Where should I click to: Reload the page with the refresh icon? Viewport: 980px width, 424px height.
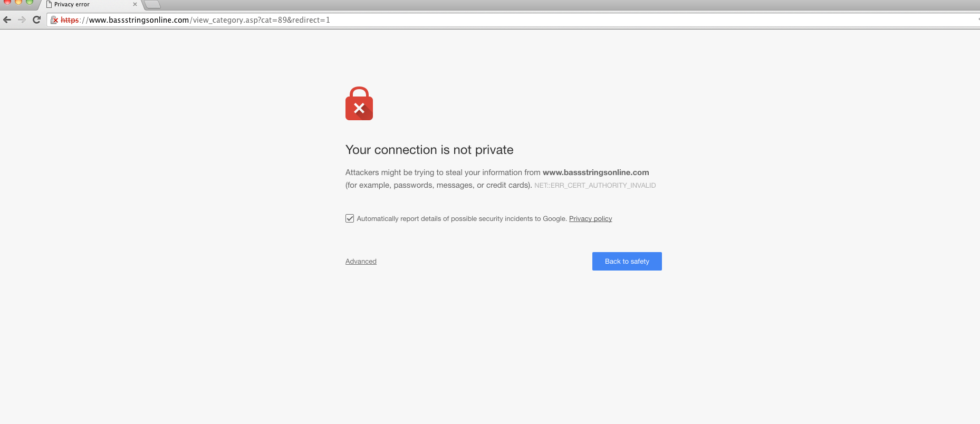pos(36,20)
